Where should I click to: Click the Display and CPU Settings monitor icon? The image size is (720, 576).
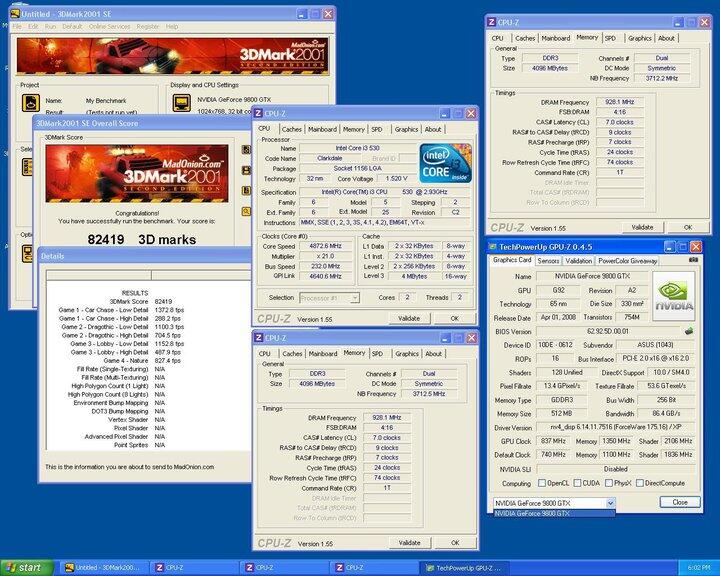click(181, 103)
